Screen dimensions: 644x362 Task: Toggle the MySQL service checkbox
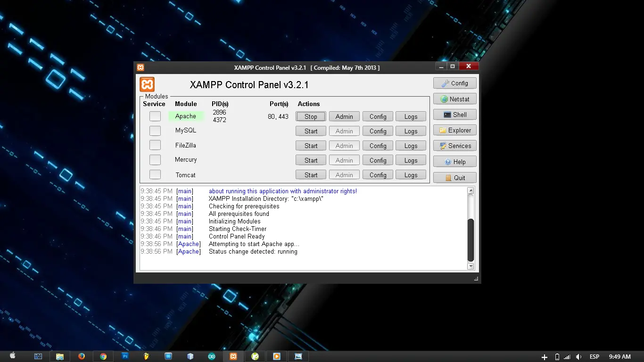[x=155, y=131]
